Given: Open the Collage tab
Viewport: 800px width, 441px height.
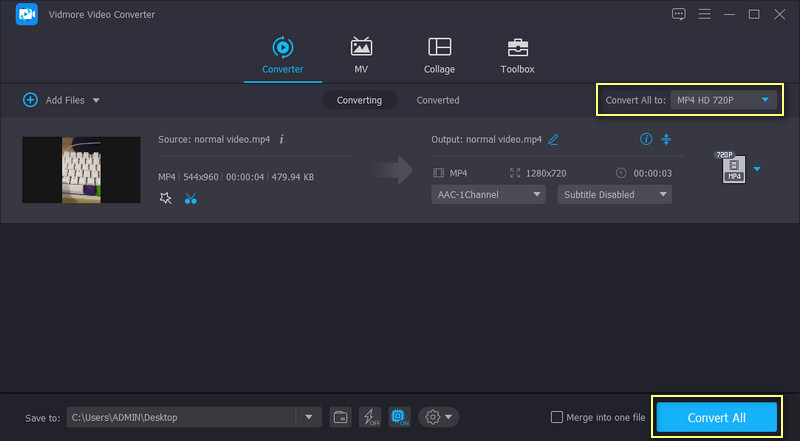Looking at the screenshot, I should pyautogui.click(x=439, y=55).
